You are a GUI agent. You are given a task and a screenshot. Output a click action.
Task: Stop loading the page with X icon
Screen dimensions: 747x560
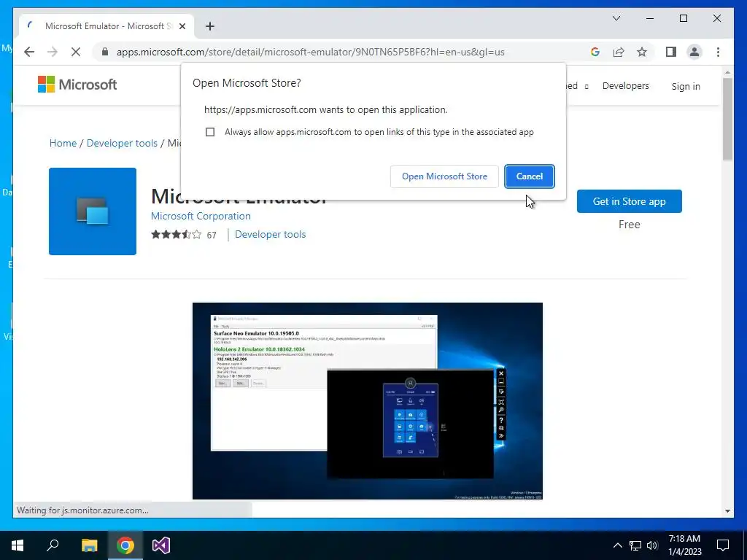click(x=76, y=52)
